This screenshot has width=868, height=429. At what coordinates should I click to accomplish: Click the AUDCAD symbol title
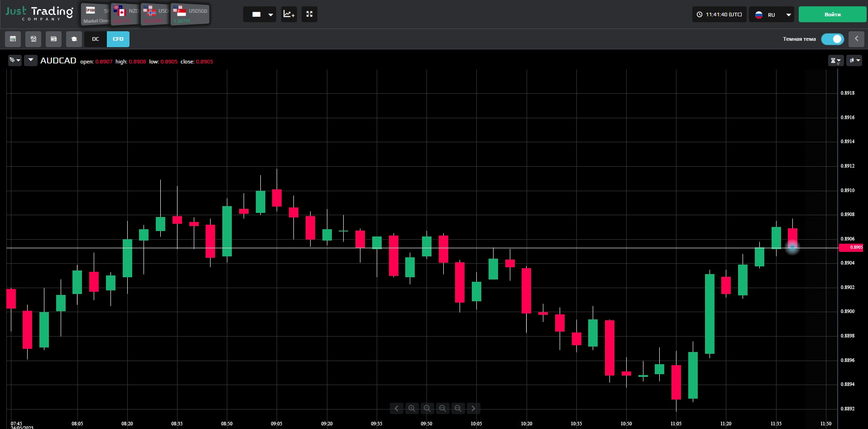tap(58, 61)
